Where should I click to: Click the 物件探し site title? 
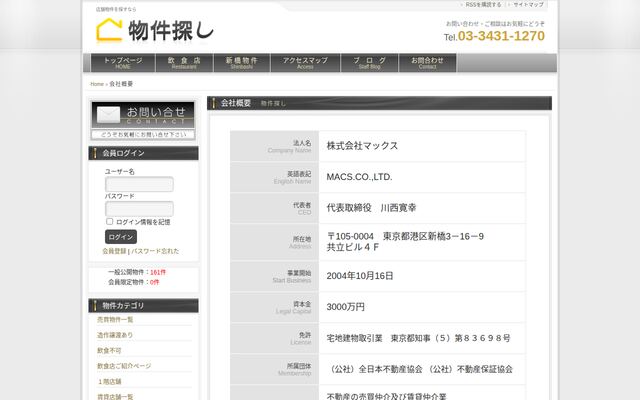click(x=171, y=31)
